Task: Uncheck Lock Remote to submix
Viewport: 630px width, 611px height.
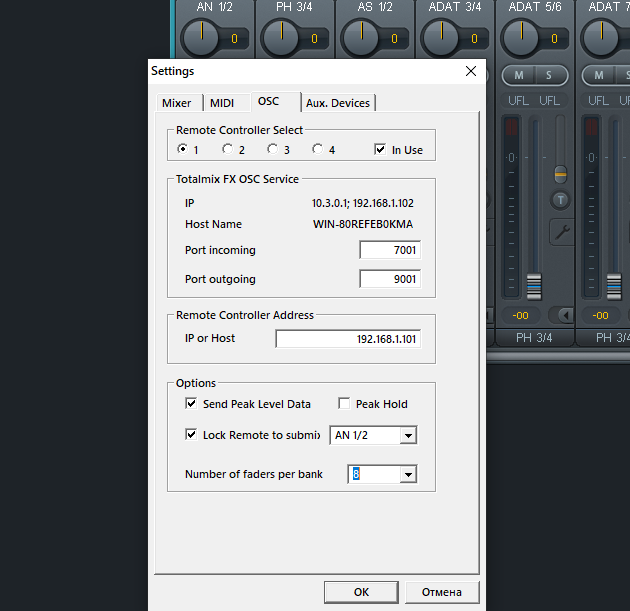Action: click(191, 434)
